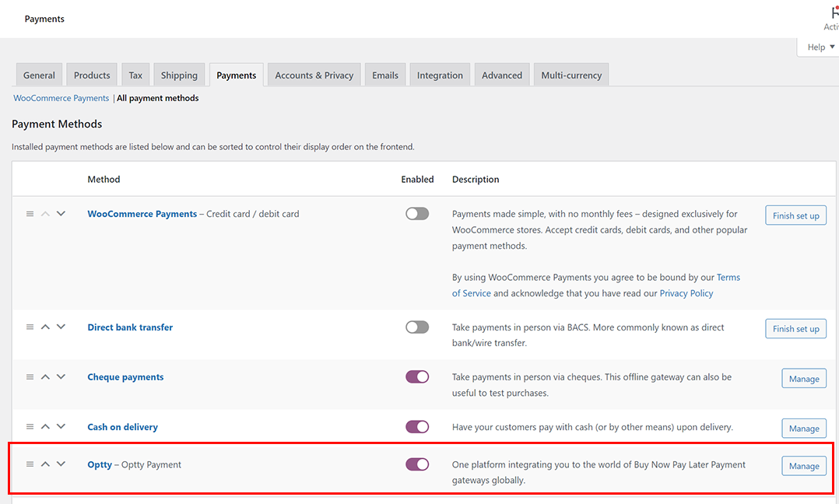Open the Multi-currency tab
This screenshot has width=839, height=504.
click(x=571, y=75)
